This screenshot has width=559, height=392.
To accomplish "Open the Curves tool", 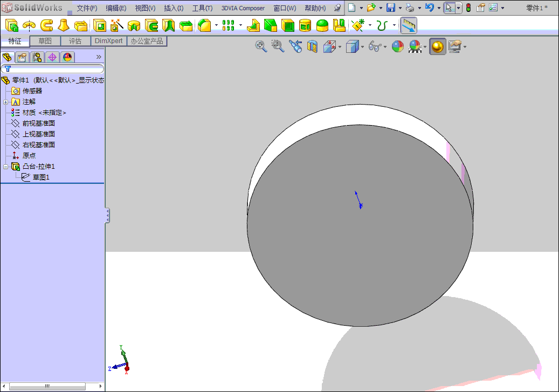I will coord(382,25).
